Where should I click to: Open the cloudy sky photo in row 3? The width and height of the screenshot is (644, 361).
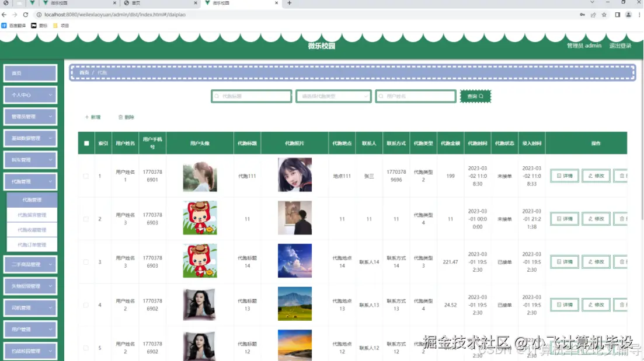click(x=294, y=261)
